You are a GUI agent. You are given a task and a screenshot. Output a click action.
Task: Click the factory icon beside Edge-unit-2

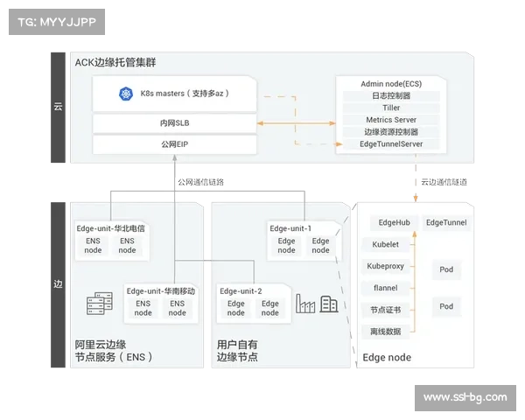(x=305, y=304)
